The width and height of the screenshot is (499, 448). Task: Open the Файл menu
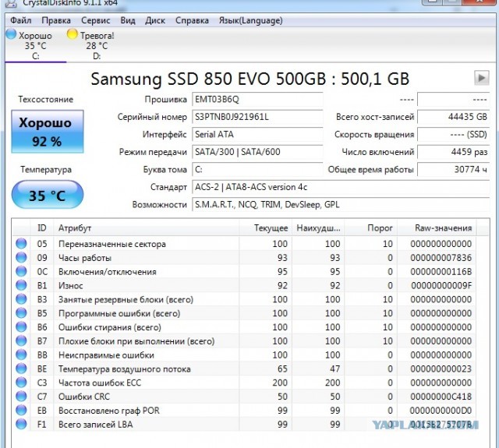coord(21,21)
